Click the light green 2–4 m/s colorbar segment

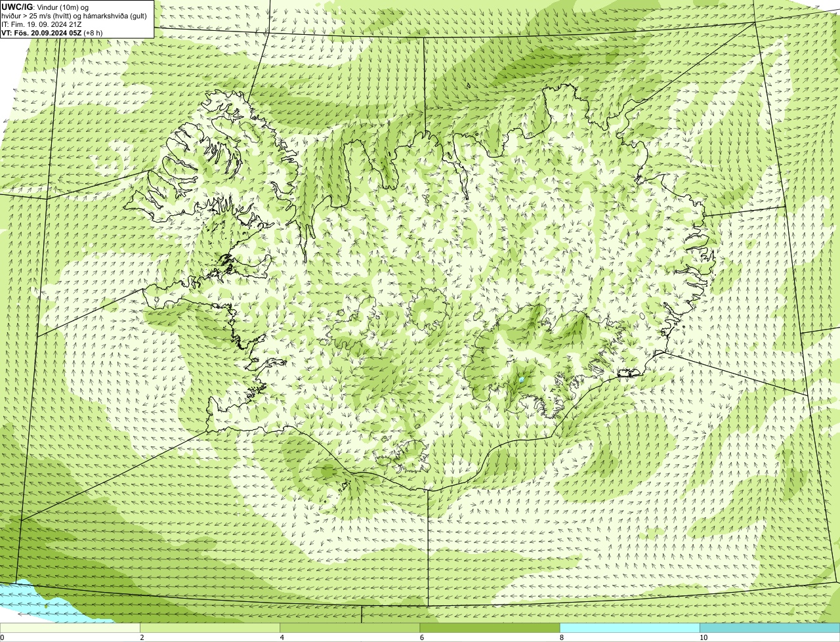(x=210, y=628)
